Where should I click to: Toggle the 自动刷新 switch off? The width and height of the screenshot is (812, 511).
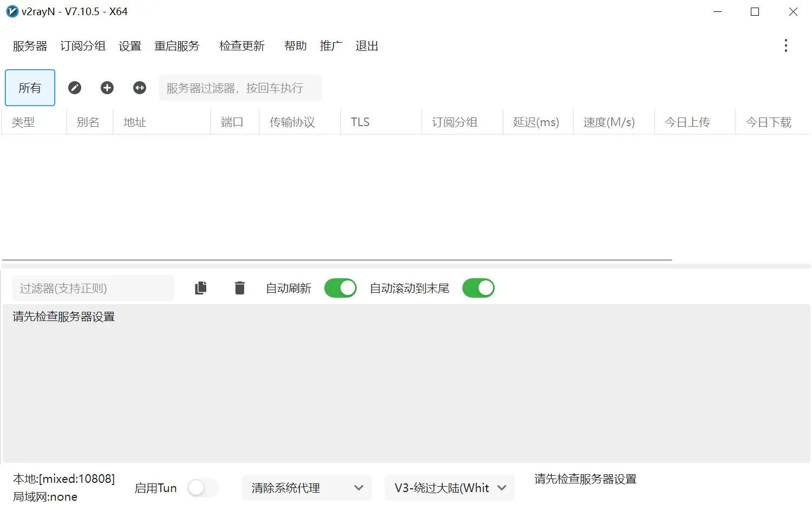pyautogui.click(x=340, y=288)
